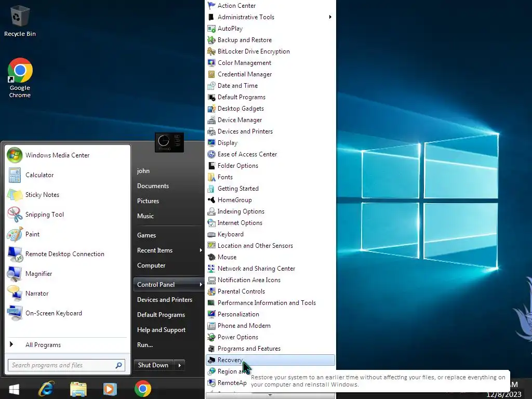The image size is (532, 399).
Task: Open Pictures from the Start menu
Action: (x=148, y=201)
